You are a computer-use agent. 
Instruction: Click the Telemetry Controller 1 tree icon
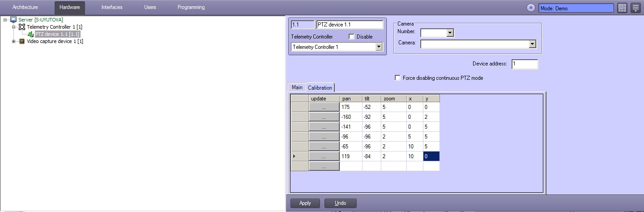point(22,27)
